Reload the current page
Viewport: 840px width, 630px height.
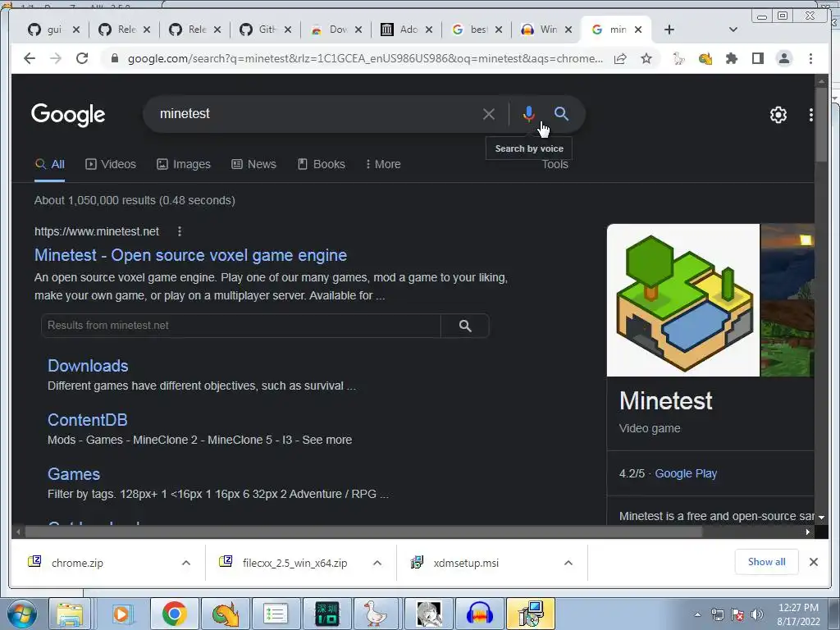pos(82,58)
